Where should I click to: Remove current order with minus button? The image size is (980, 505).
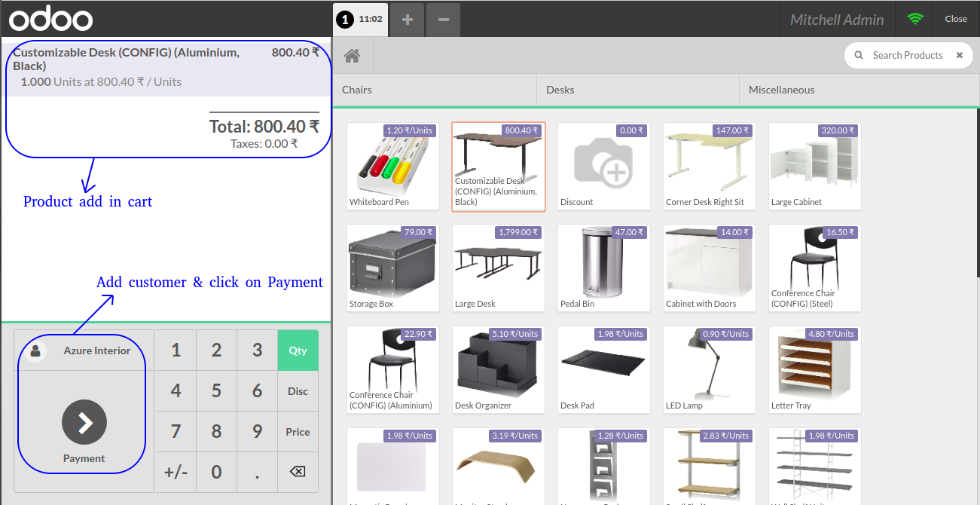[x=444, y=20]
